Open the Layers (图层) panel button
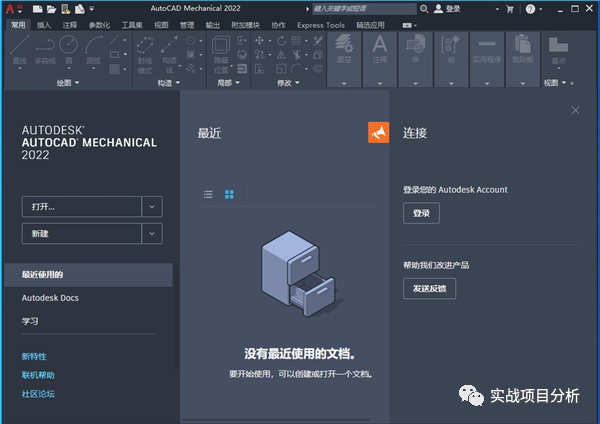 click(344, 59)
